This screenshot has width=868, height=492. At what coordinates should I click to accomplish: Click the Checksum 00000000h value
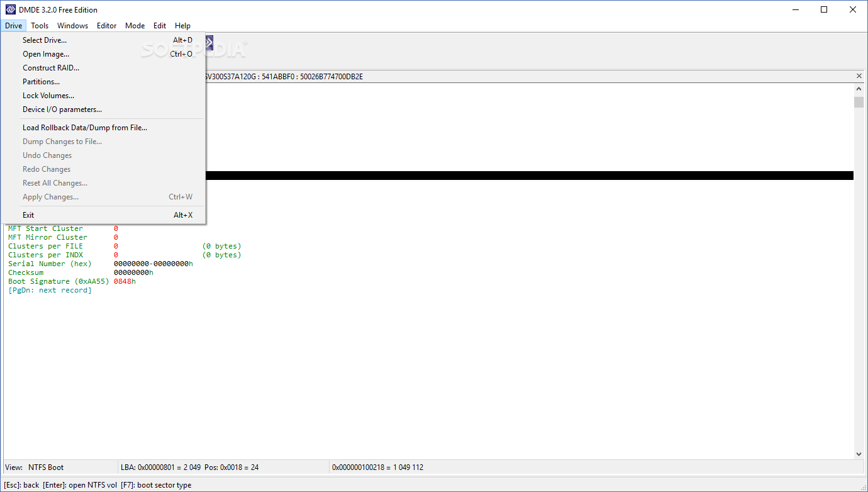(133, 272)
